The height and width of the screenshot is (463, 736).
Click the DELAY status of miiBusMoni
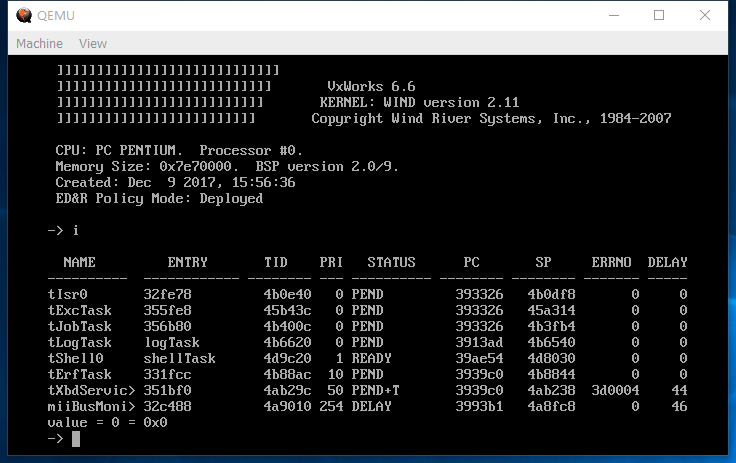click(x=371, y=406)
